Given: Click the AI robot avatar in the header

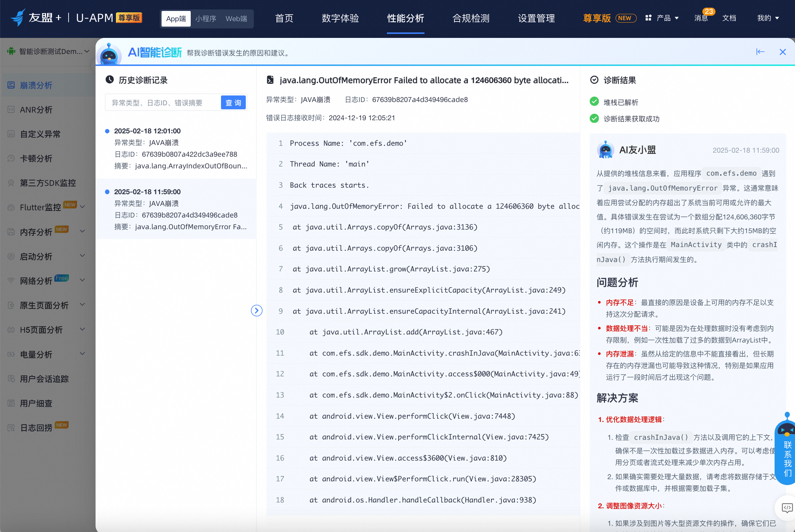Looking at the screenshot, I should [109, 55].
